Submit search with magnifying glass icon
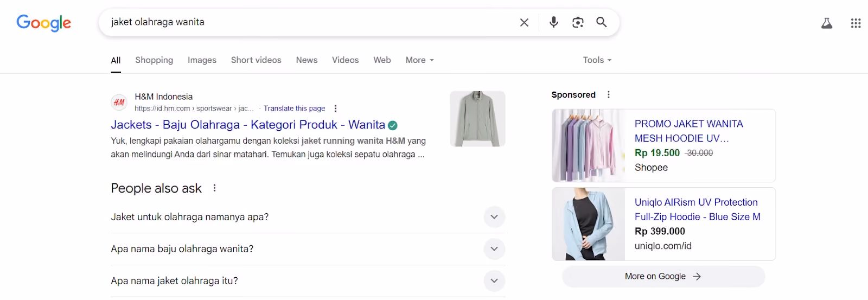This screenshot has height=300, width=868. click(602, 22)
